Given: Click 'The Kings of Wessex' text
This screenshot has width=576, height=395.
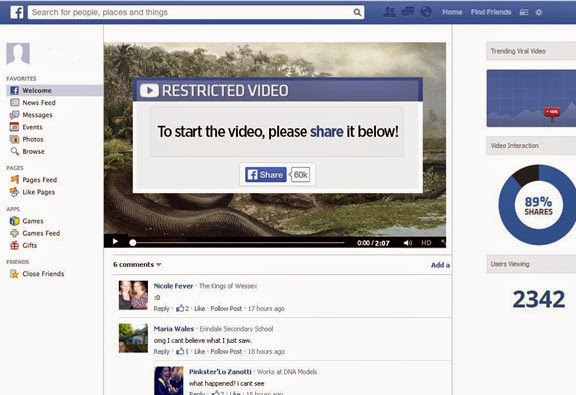Looking at the screenshot, I should (x=228, y=286).
